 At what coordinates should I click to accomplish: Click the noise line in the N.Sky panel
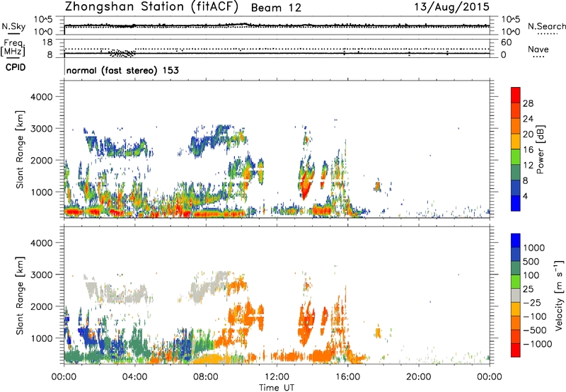click(277, 25)
